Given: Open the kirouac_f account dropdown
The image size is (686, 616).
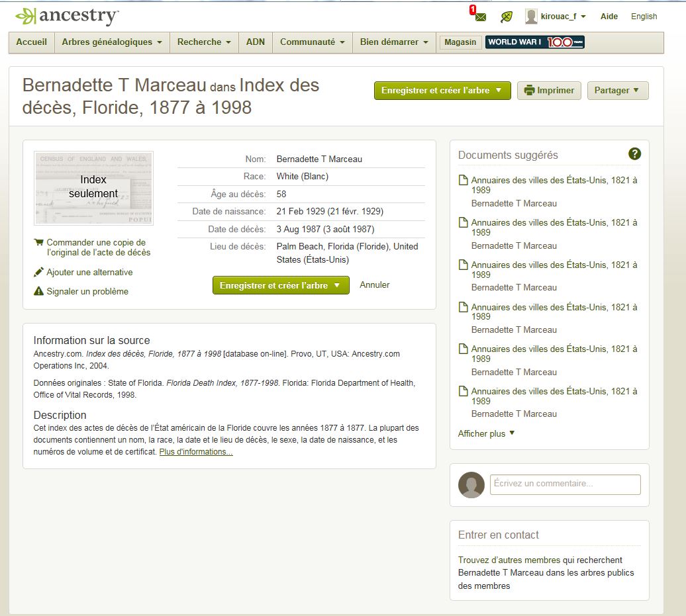Looking at the screenshot, I should point(563,17).
